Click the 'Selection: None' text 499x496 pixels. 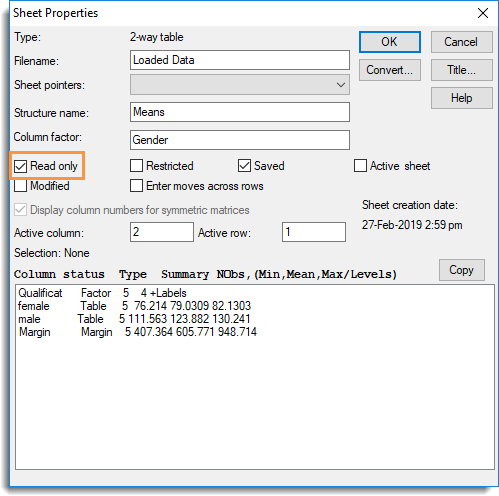click(52, 253)
